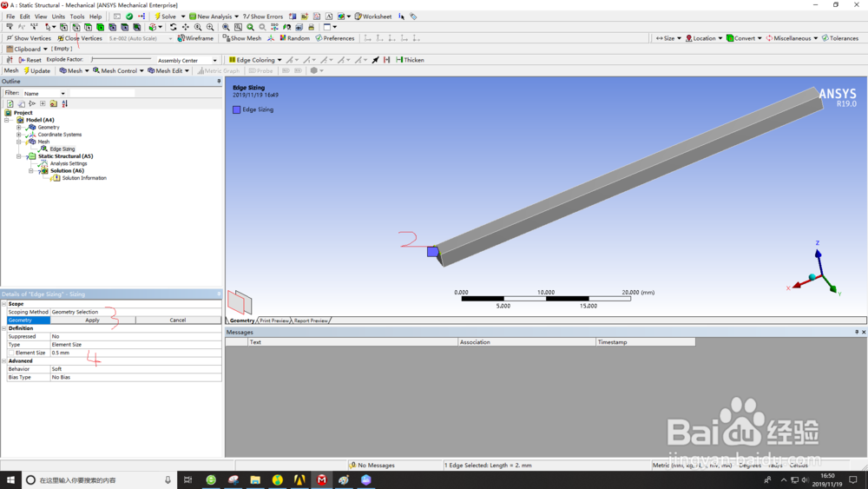
Task: Open the Tolerances tool
Action: click(x=839, y=38)
